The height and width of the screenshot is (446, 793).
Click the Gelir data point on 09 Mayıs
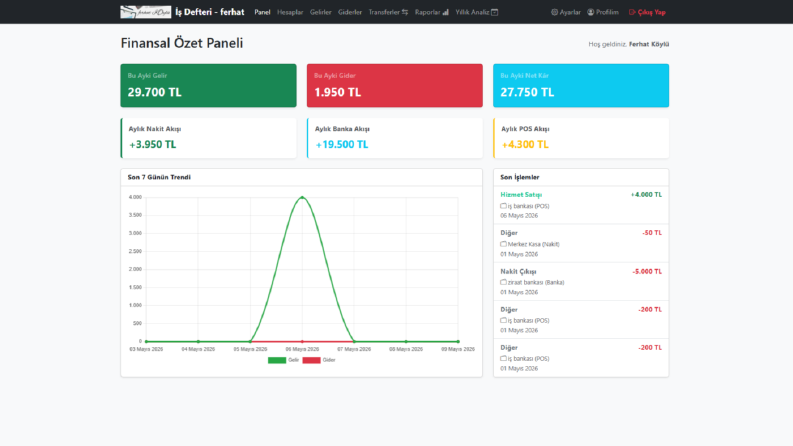458,341
